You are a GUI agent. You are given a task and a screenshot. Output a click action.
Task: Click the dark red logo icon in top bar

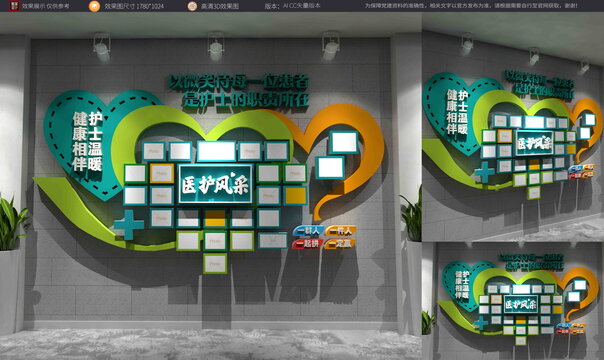point(14,5)
